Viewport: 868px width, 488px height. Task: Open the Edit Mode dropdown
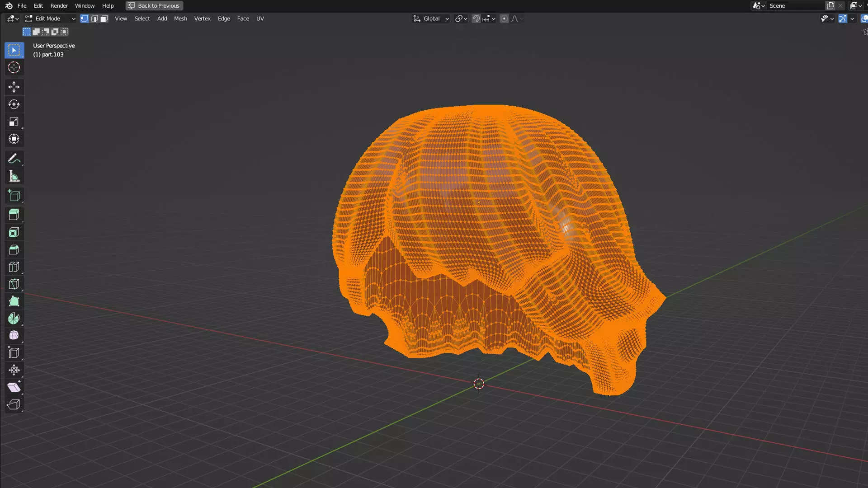50,19
